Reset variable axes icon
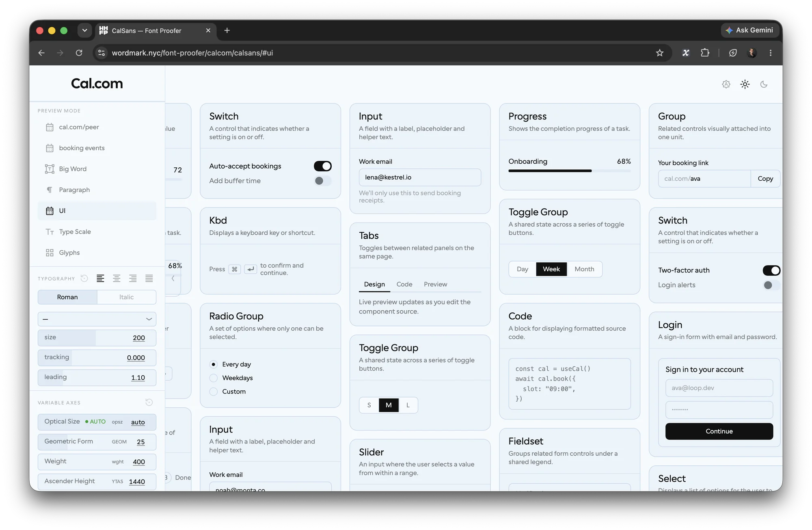Viewport: 812px width, 530px height. coord(149,402)
